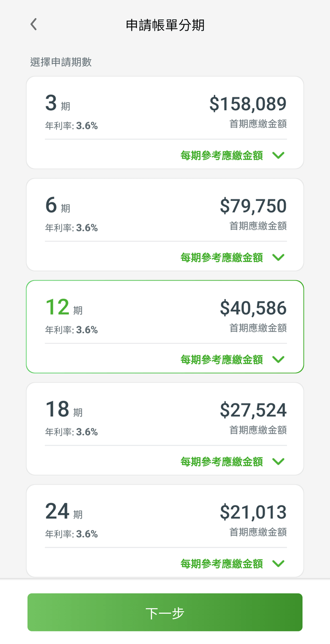The height and width of the screenshot is (644, 330).
Task: Expand the 6期 payment details chevron
Action: tap(278, 257)
